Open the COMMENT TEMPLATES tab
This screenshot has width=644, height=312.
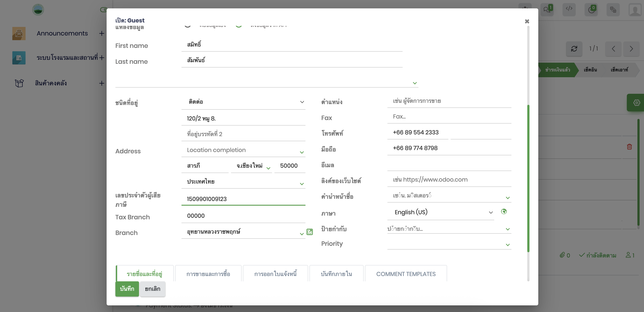point(406,274)
